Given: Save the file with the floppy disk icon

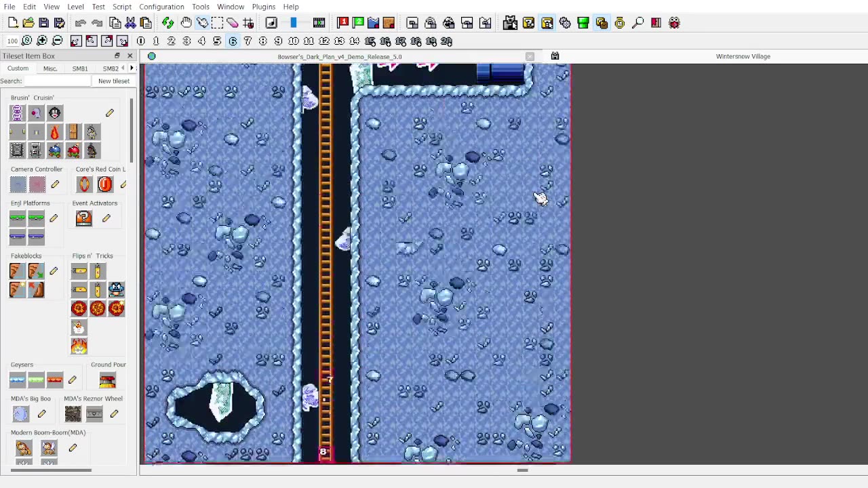Looking at the screenshot, I should click(x=44, y=23).
